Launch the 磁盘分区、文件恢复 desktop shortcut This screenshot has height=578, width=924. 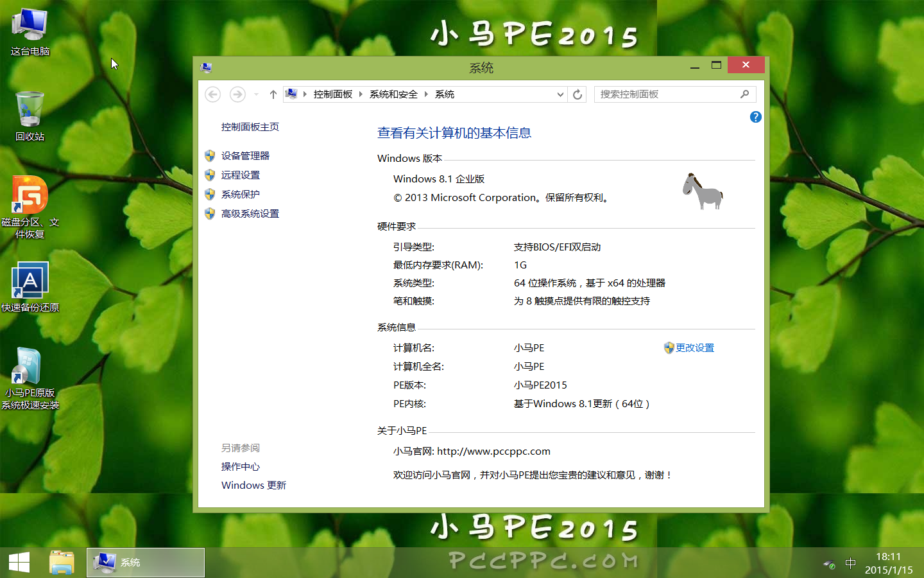pos(30,207)
